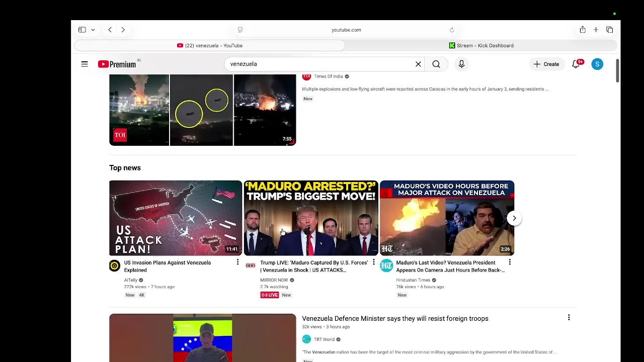Go back to previous page
Viewport: 644px width, 362px height.
click(x=110, y=30)
